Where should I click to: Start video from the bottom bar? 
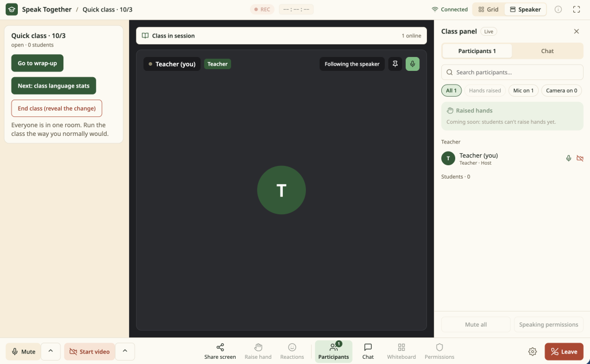coord(89,351)
